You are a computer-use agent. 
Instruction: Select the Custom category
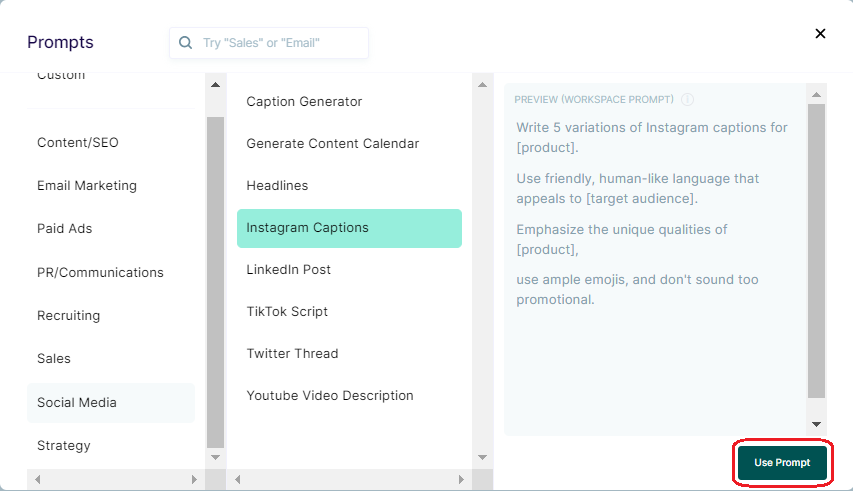[x=61, y=76]
